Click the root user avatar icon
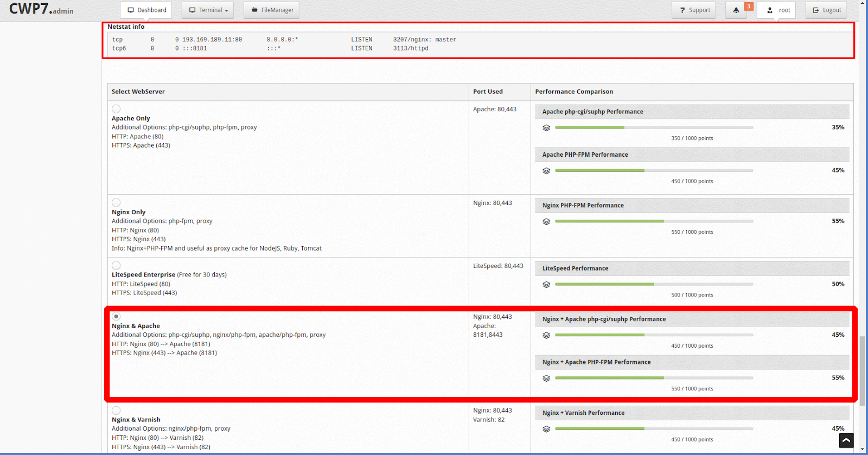The width and height of the screenshot is (868, 455). 770,10
